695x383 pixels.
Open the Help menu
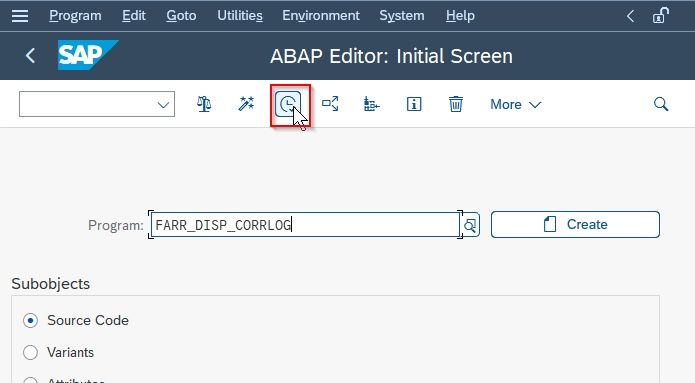460,16
